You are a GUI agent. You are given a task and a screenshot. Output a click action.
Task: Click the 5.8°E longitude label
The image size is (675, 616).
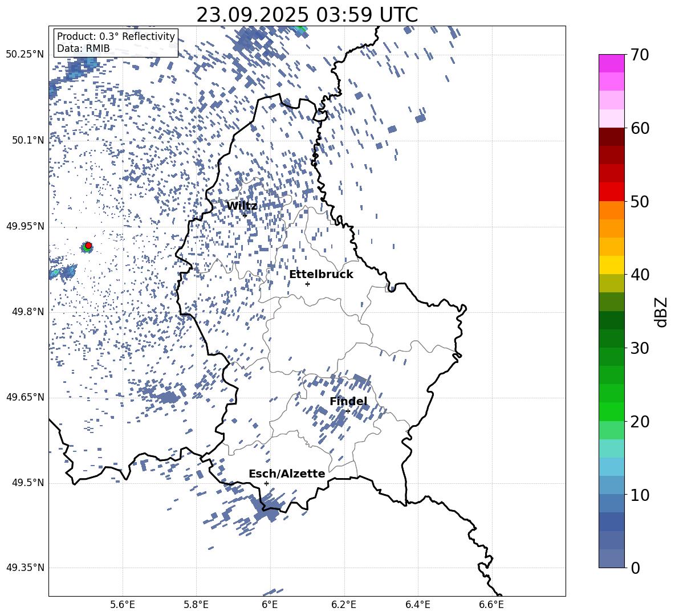196,605
